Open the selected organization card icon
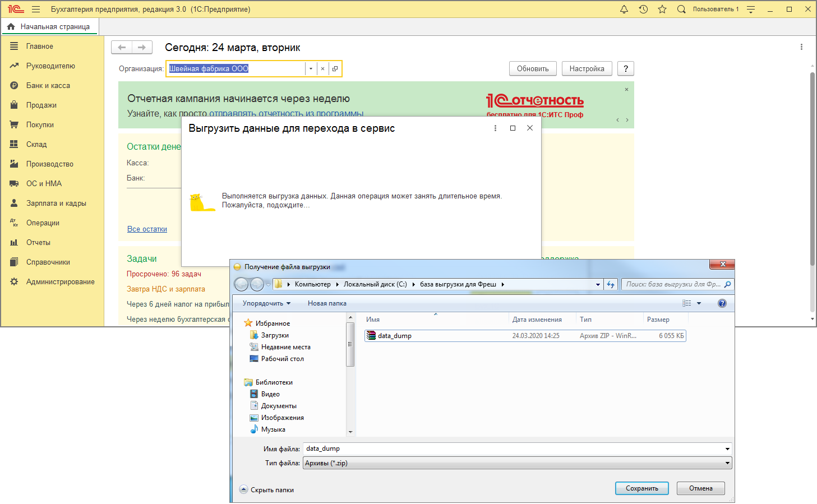The height and width of the screenshot is (504, 817). (x=335, y=68)
